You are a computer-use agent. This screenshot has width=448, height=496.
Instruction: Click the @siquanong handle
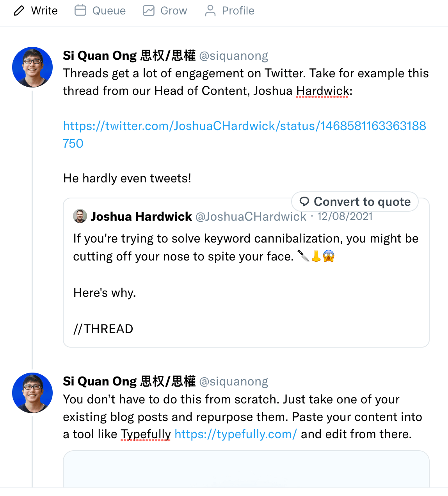pos(233,55)
